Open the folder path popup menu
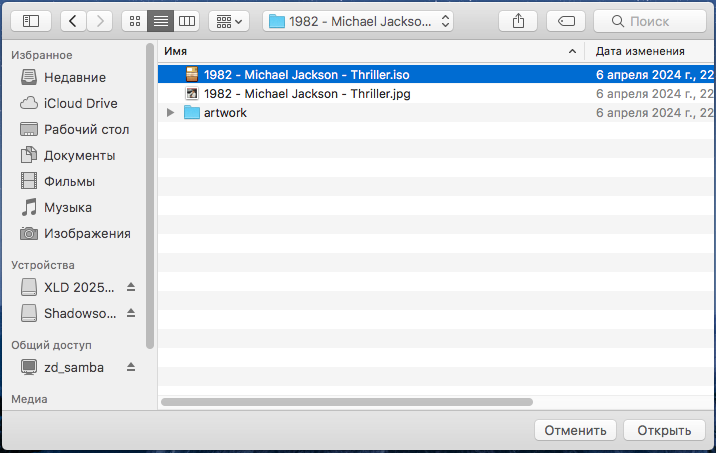The width and height of the screenshot is (716, 453). [x=358, y=21]
